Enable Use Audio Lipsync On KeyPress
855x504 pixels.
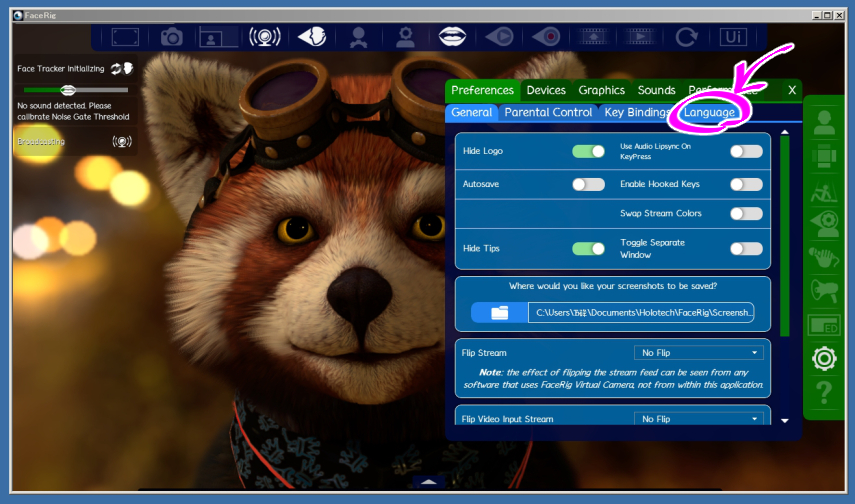tap(746, 151)
